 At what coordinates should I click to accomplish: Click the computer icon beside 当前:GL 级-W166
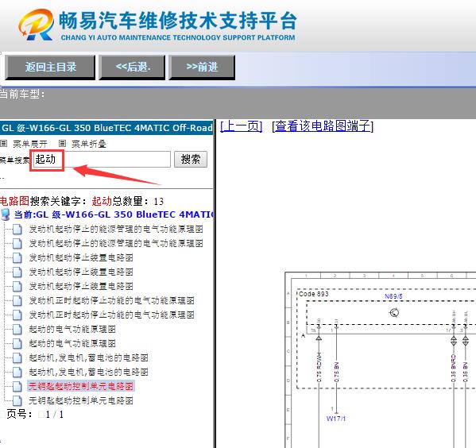click(5, 214)
